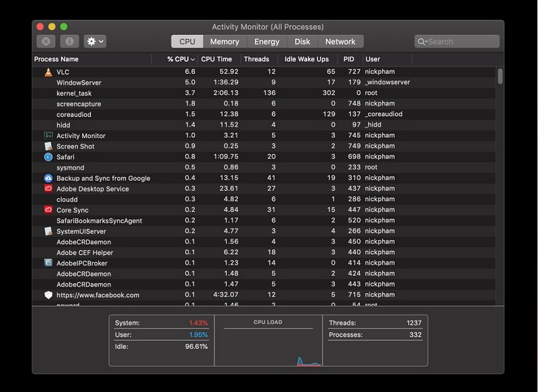
Task: Click the System 1.43% value
Action: pos(198,323)
